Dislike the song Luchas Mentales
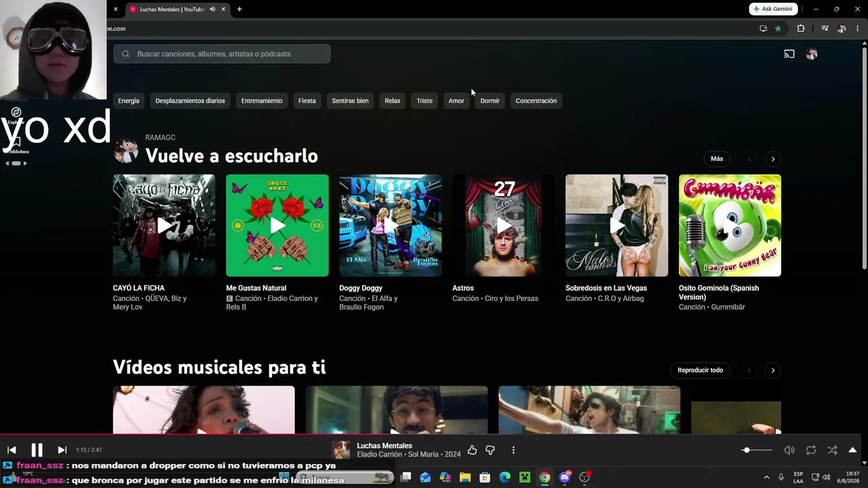Image resolution: width=868 pixels, height=488 pixels. tap(490, 450)
